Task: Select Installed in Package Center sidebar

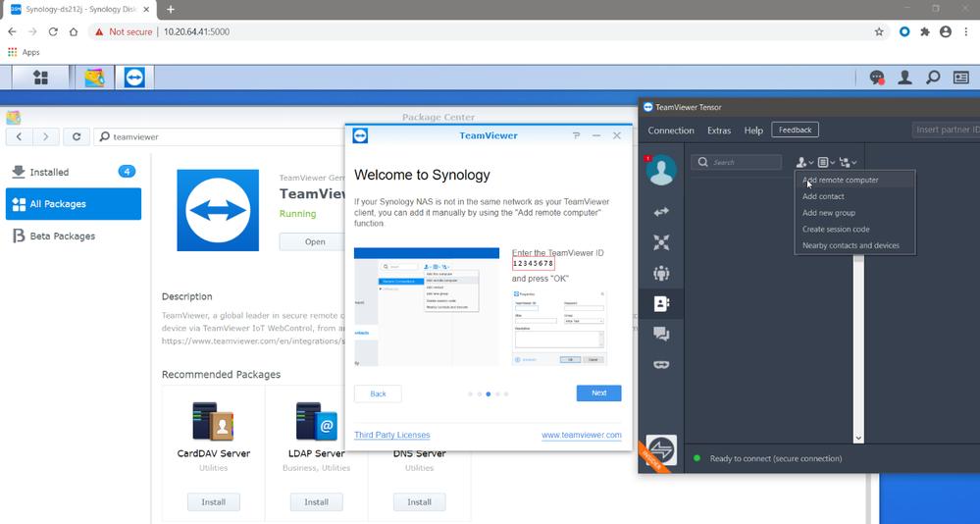Action: click(x=74, y=172)
